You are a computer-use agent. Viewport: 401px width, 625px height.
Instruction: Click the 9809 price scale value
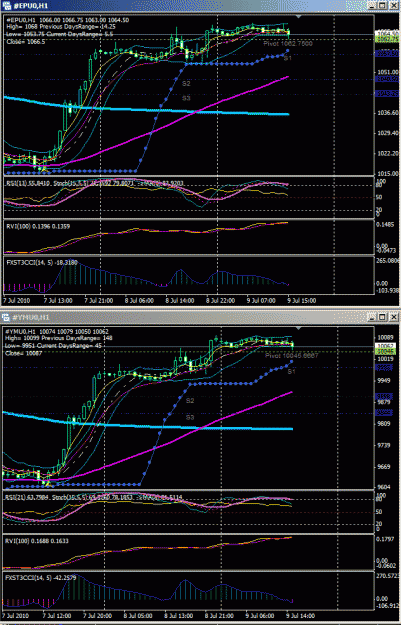point(384,423)
